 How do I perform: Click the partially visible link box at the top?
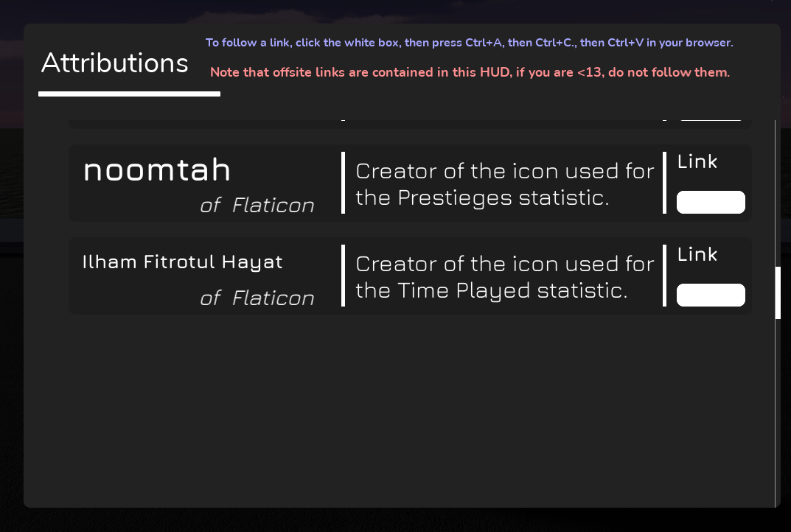click(x=710, y=116)
